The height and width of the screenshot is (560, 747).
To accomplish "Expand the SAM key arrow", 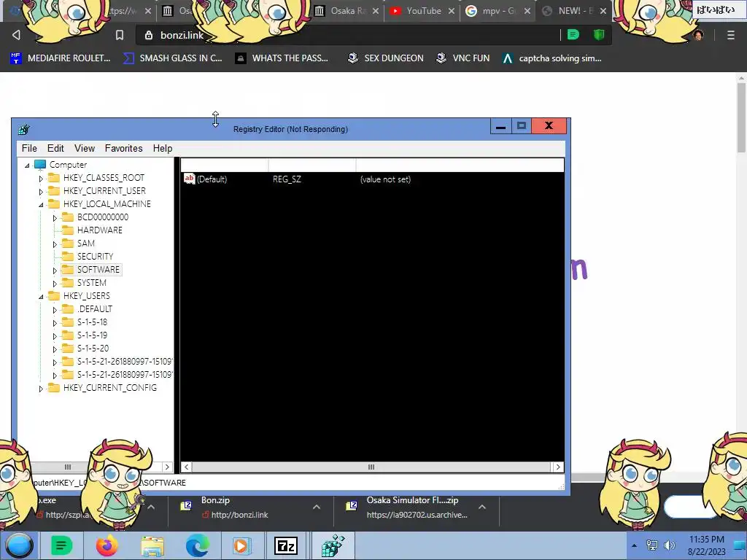I will click(x=55, y=244).
